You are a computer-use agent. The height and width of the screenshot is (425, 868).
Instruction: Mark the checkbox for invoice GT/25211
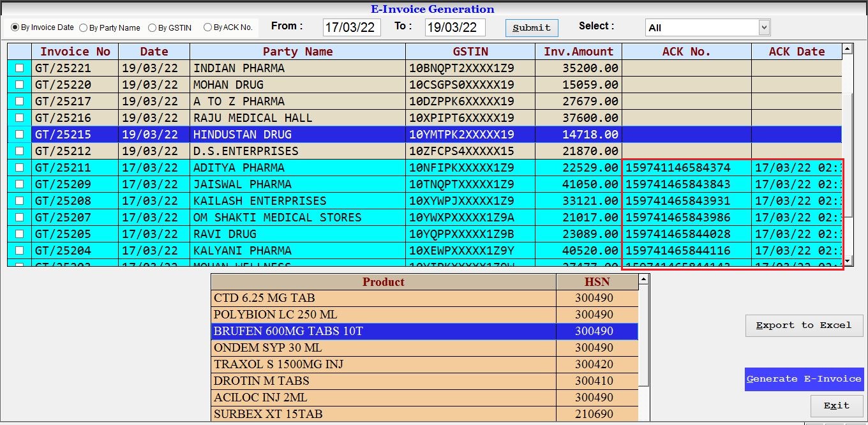[20, 167]
